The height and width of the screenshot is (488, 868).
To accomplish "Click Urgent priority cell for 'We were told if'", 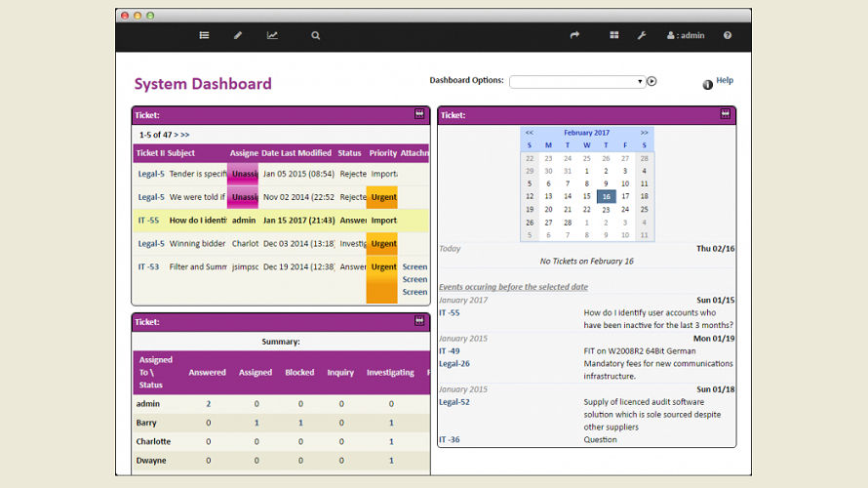I will (x=382, y=197).
